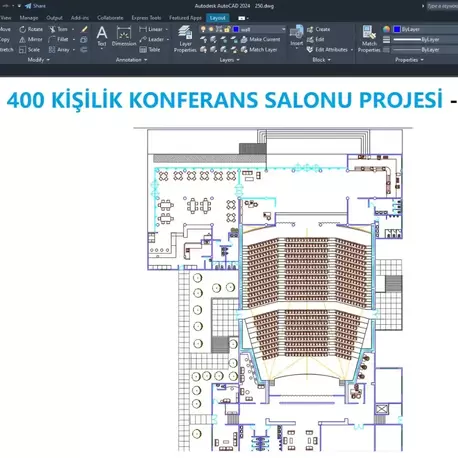Viewport: 458px width, 458px height.
Task: Click the Layer Unlock icon in third row
Action: point(234,50)
